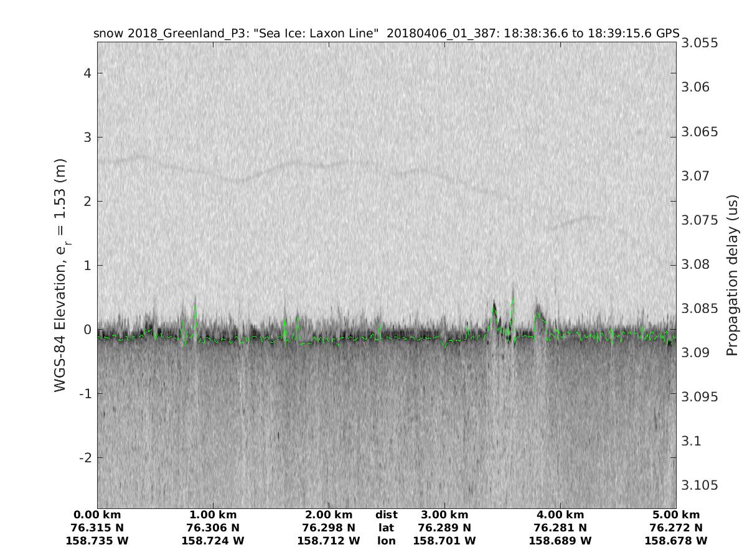The width and height of the screenshot is (747, 560).
Task: Click the 3.055 propagation delay tick
Action: coord(700,43)
